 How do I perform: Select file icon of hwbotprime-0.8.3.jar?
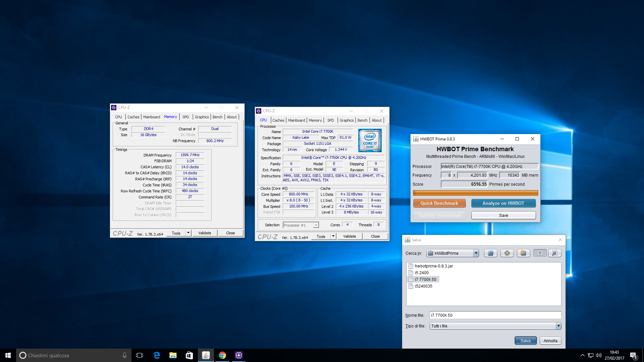[x=411, y=266]
